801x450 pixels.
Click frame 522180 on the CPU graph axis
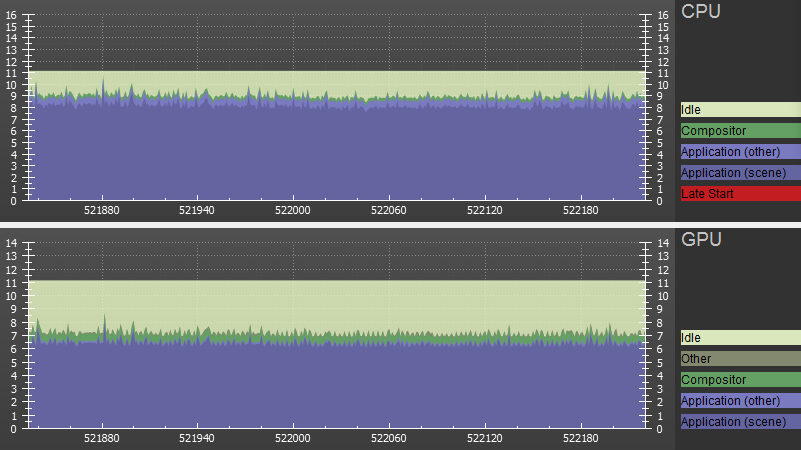tap(582, 211)
